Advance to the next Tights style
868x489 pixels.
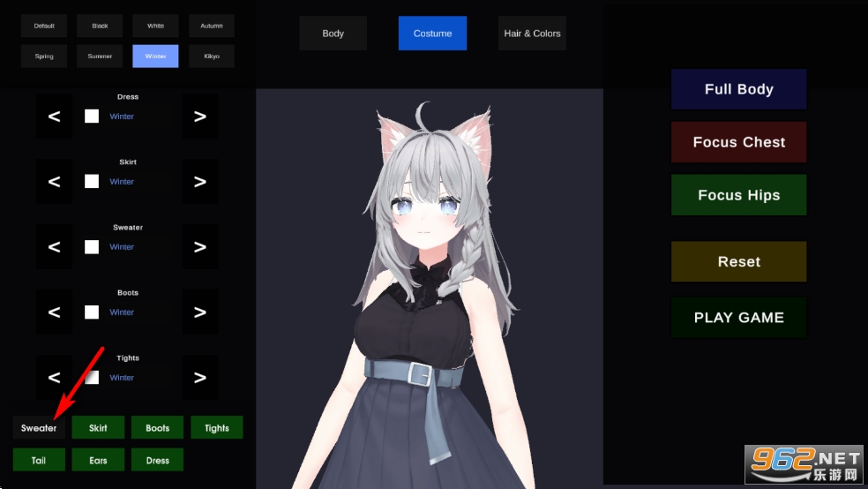pyautogui.click(x=200, y=378)
